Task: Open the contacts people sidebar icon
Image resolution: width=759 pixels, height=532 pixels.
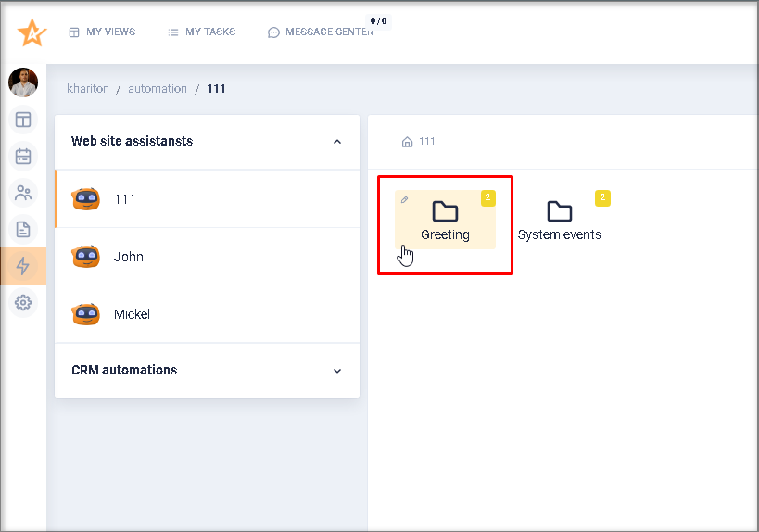Action: point(23,193)
